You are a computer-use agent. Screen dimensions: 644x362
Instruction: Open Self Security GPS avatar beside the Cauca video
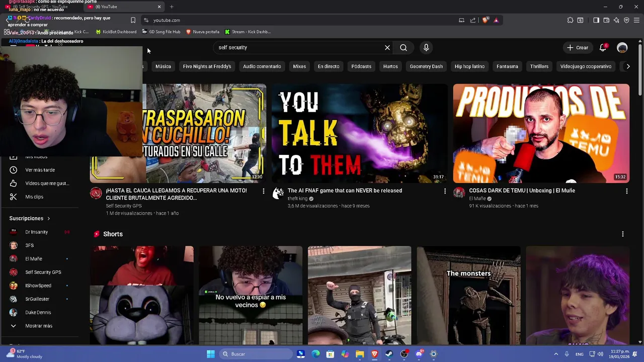(x=96, y=193)
